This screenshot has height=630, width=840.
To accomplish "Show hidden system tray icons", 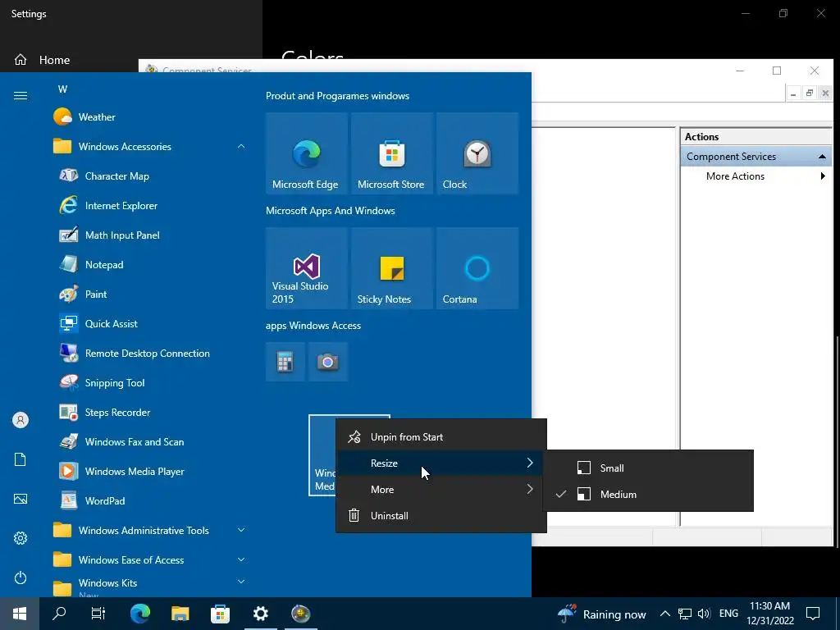I will (664, 614).
